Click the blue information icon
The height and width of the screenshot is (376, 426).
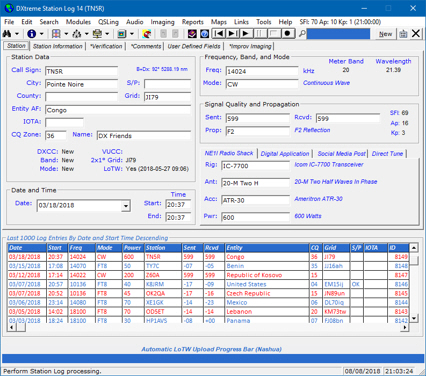click(x=31, y=34)
